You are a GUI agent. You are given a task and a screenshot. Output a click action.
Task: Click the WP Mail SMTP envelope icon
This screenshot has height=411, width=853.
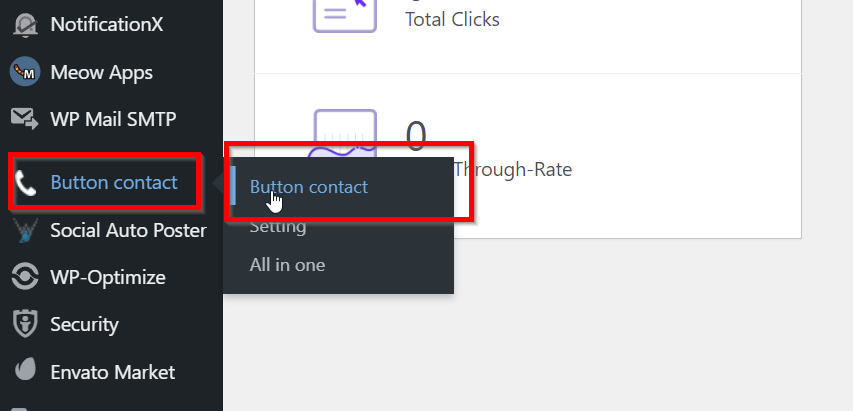[25, 119]
